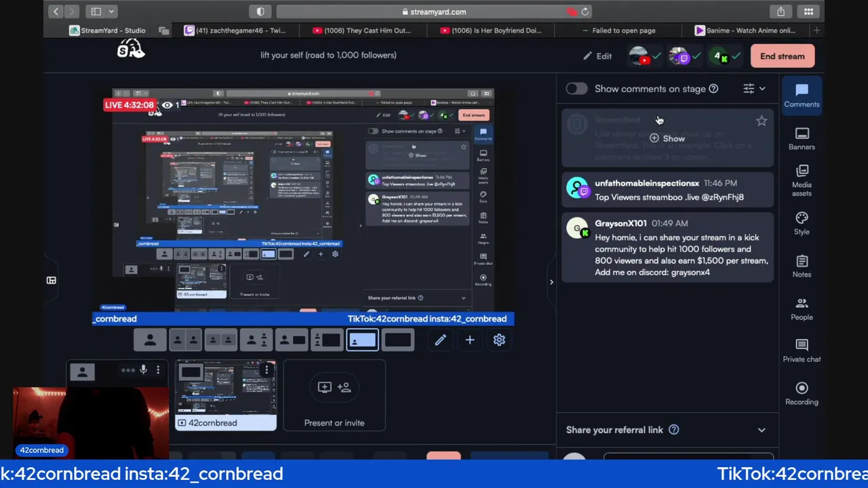Select the one large two small layout
Image resolution: width=868 pixels, height=488 pixels.
(256, 340)
